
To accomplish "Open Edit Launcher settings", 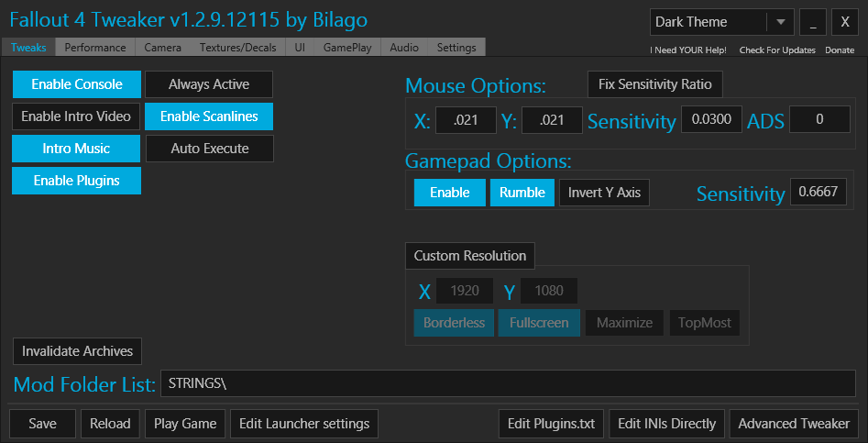I will 304,424.
